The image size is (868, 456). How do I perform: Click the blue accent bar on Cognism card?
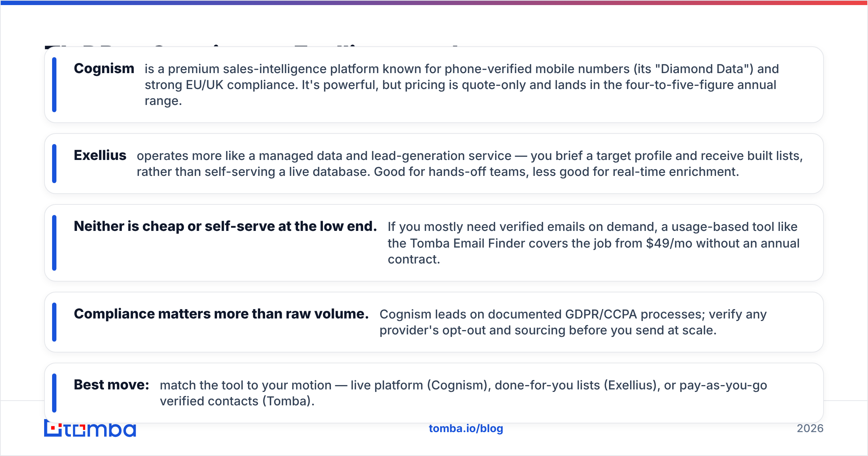54,85
